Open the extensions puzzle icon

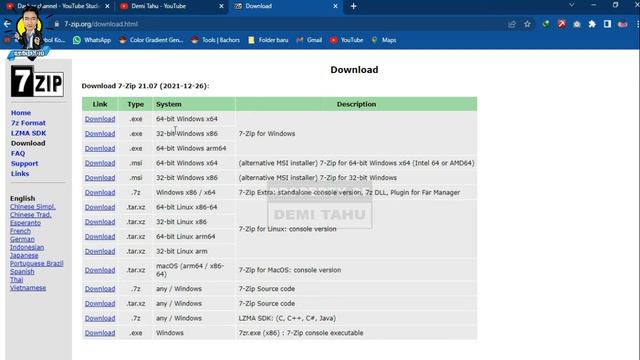[592, 24]
